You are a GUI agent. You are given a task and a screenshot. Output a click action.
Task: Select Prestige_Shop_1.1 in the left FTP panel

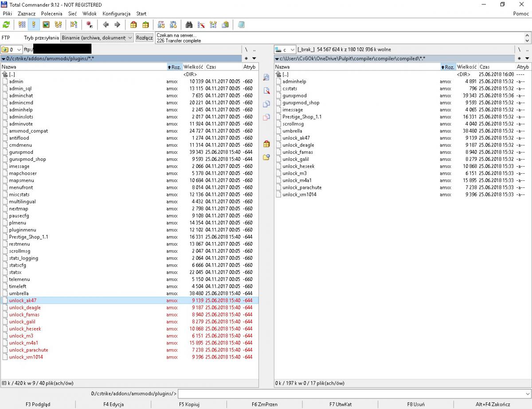pyautogui.click(x=129, y=237)
